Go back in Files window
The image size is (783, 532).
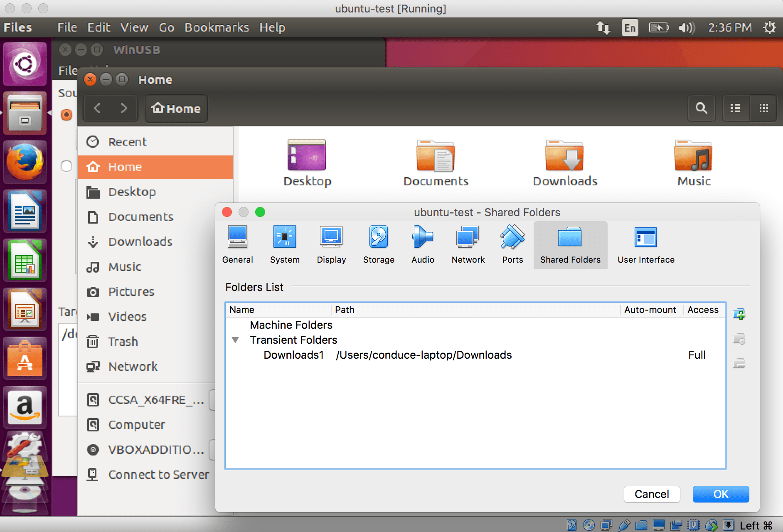click(x=98, y=108)
